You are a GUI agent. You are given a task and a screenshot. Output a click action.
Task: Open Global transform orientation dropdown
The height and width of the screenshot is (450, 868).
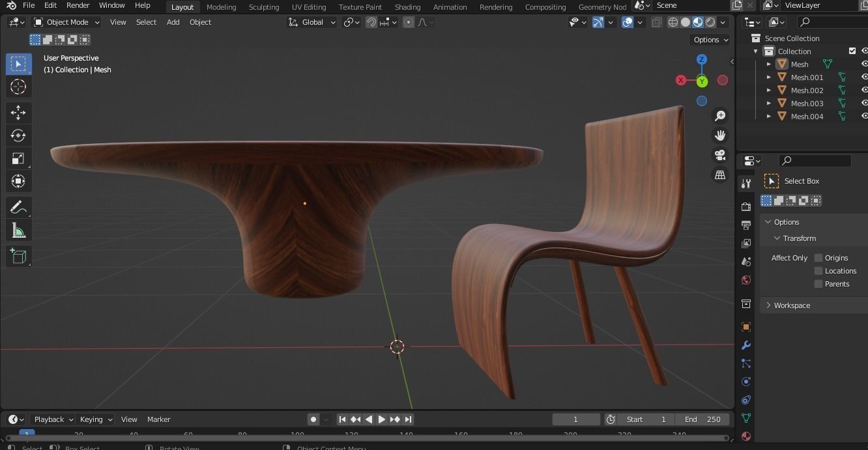point(312,22)
